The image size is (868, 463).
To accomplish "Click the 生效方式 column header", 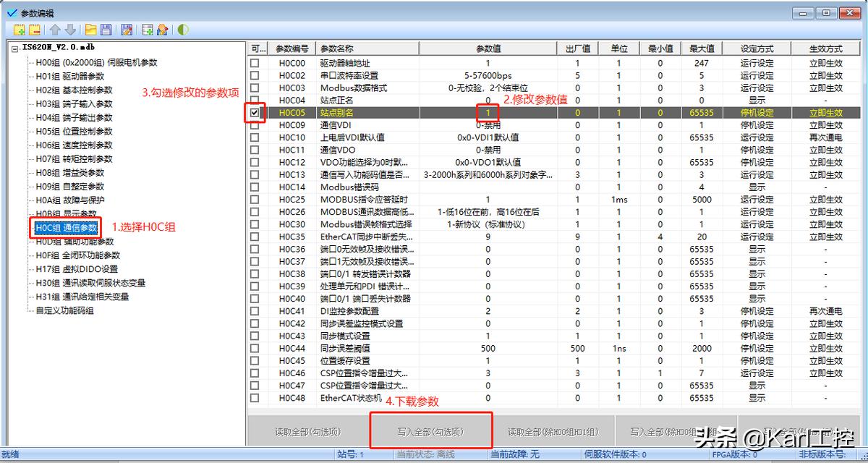I will [825, 48].
